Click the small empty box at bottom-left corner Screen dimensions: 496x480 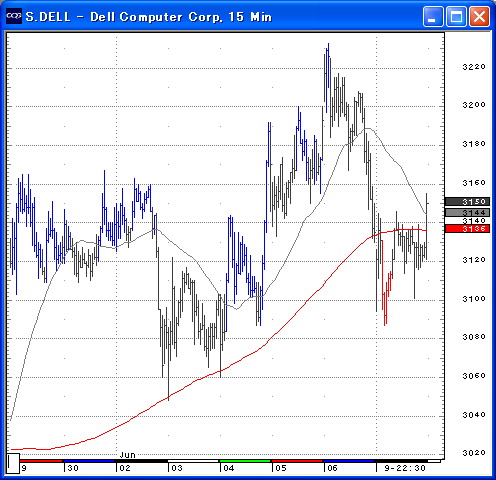pyautogui.click(x=13, y=463)
